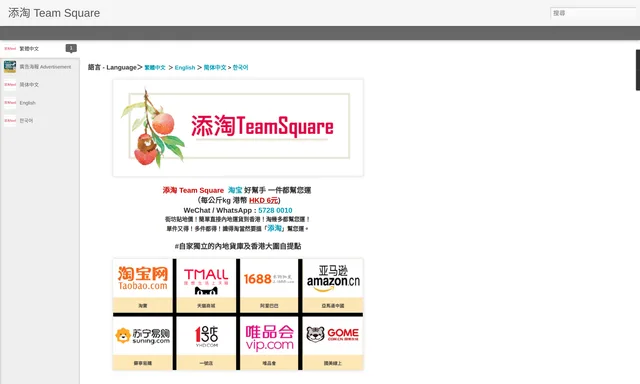Image resolution: width=640 pixels, height=384 pixels.
Task: Click the 添淘 Team Square blog title
Action: [x=54, y=13]
